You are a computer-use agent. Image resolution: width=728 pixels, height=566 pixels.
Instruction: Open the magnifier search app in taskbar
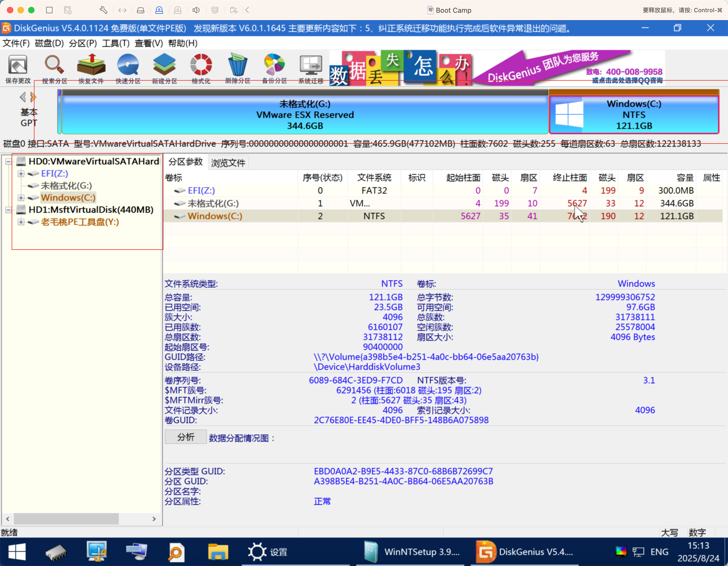tap(176, 552)
